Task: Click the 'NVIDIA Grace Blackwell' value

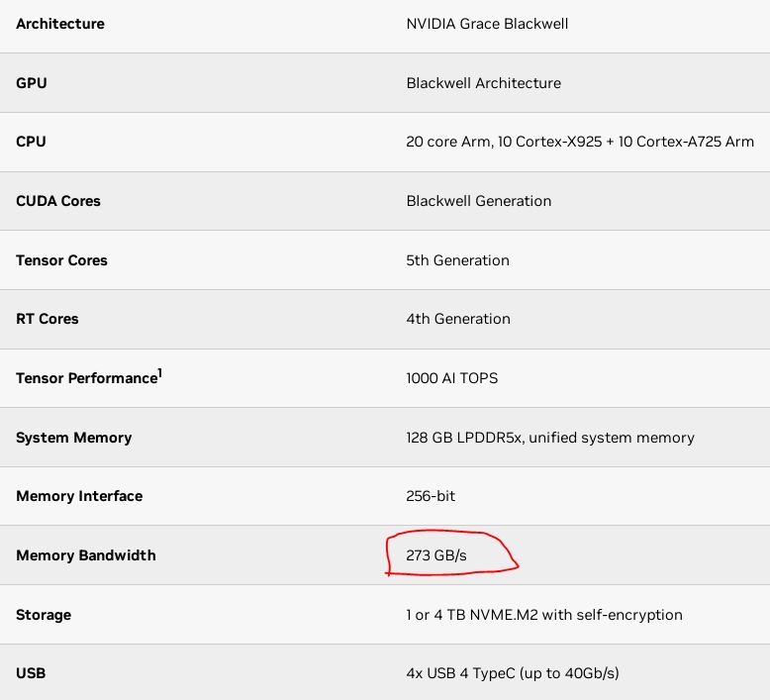Action: point(487,24)
